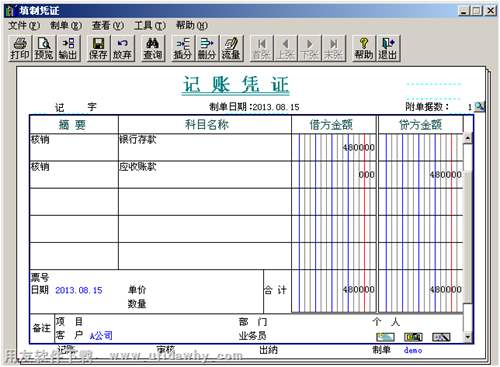Click scrollbar up arrow of voucher grid
The height and width of the screenshot is (367, 500).
pyautogui.click(x=468, y=138)
